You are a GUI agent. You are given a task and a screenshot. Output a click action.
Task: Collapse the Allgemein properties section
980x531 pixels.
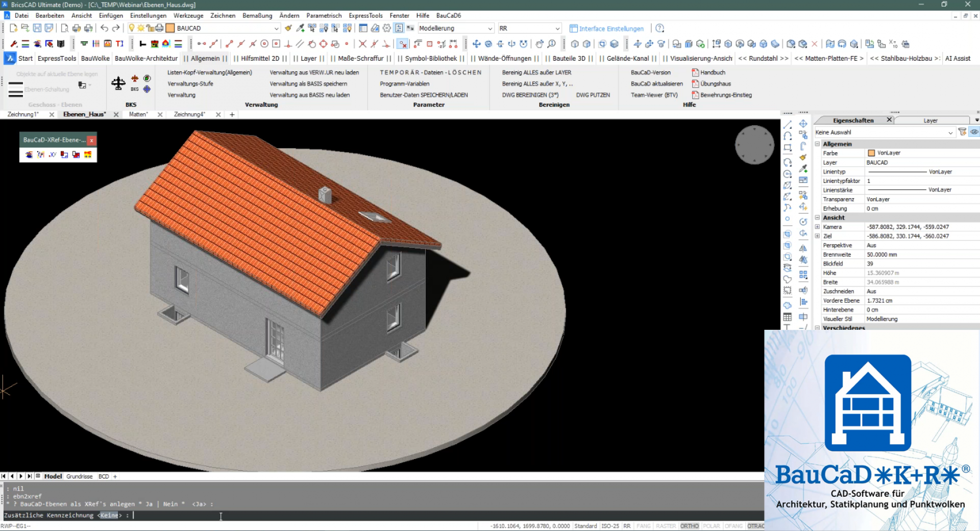pos(817,144)
